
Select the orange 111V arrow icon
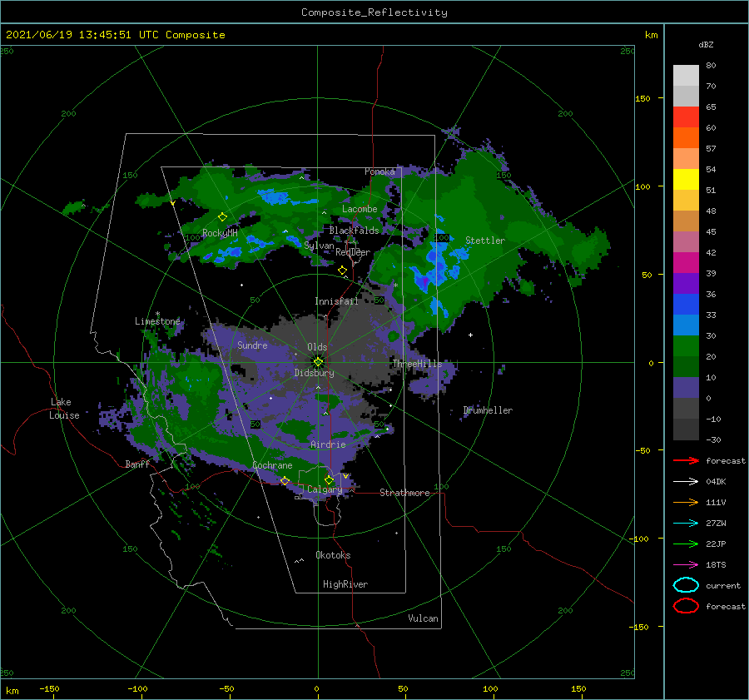pyautogui.click(x=686, y=502)
